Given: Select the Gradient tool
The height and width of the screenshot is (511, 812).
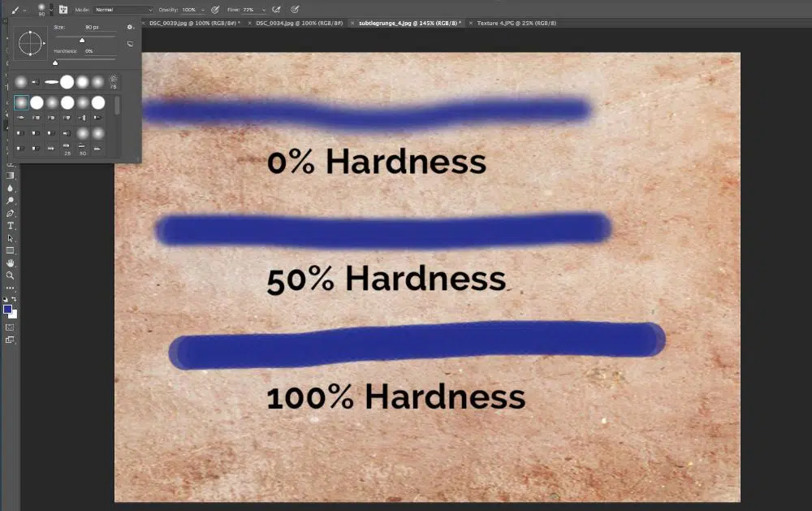Looking at the screenshot, I should point(11,175).
